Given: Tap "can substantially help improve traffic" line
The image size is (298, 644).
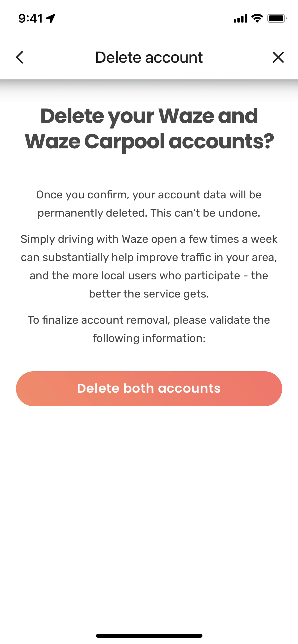Looking at the screenshot, I should (149, 257).
